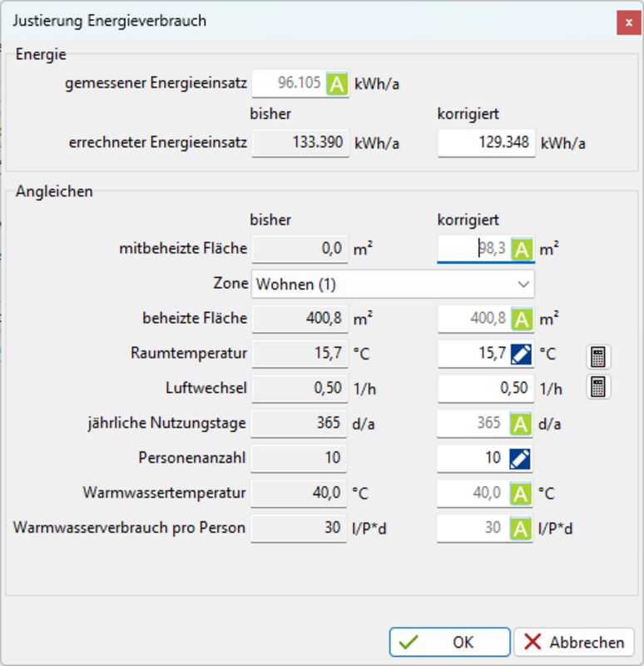
Task: Toggle auto icon for Warmwasserverbrauch pro Person
Action: coord(522,528)
